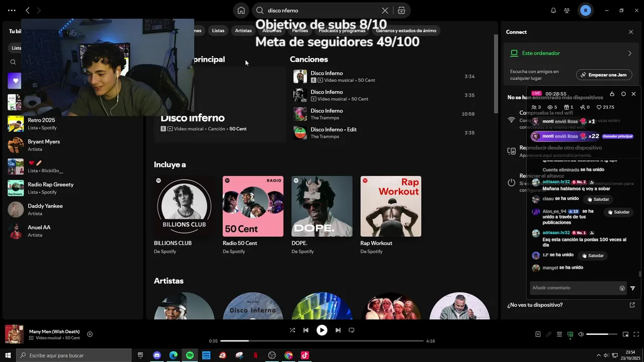Navigate back with the left arrow
Image resolution: width=644 pixels, height=362 pixels.
click(x=27, y=10)
